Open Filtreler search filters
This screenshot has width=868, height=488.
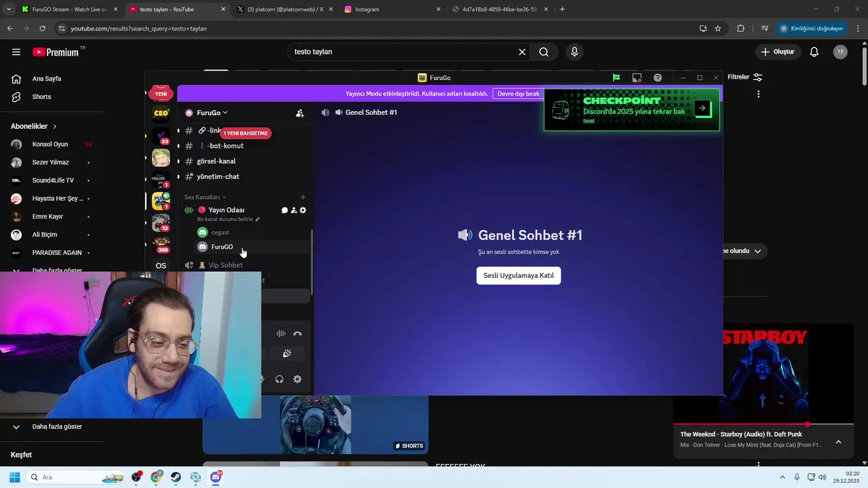745,77
